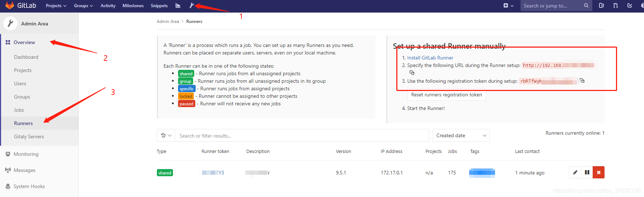Click the shared type badge in runner row
This screenshot has width=644, height=197.
point(165,173)
